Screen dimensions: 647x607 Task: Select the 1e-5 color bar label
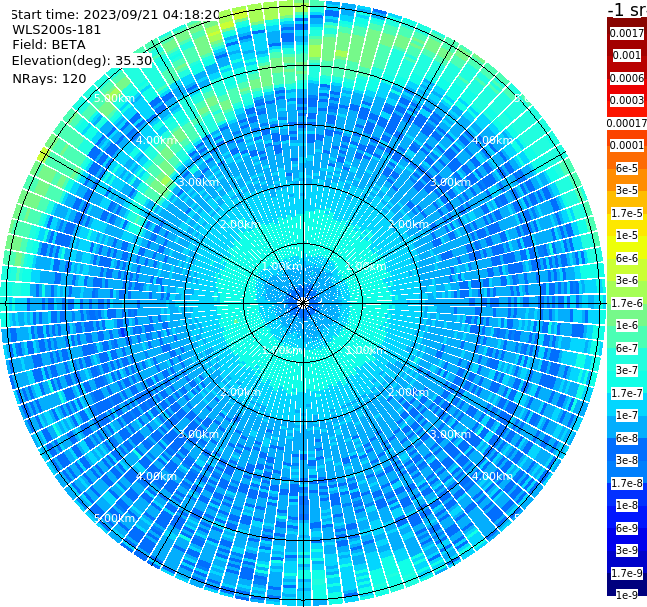pyautogui.click(x=627, y=235)
